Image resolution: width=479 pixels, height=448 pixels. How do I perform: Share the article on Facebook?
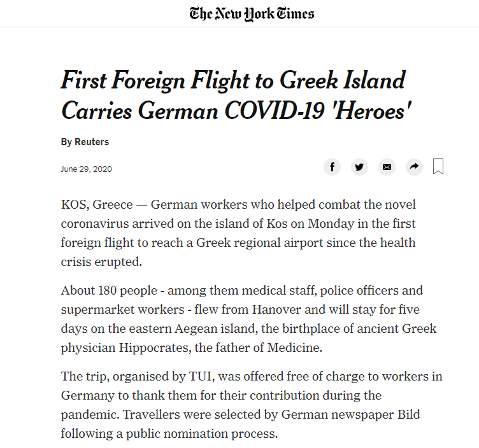332,167
